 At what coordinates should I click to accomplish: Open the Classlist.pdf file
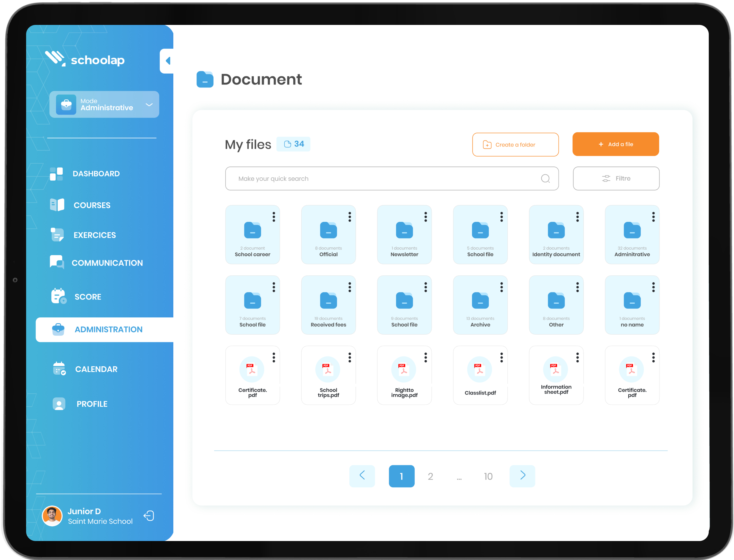tap(480, 375)
